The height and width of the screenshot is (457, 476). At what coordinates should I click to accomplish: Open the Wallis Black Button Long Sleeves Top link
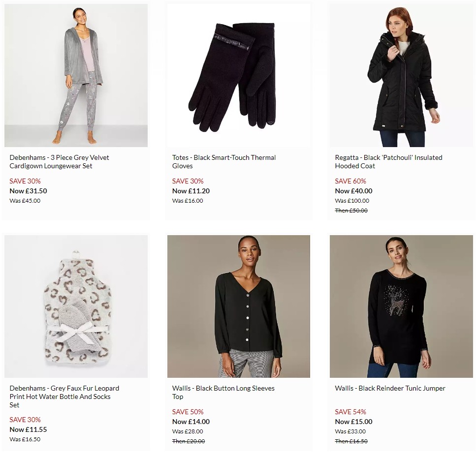pyautogui.click(x=223, y=392)
